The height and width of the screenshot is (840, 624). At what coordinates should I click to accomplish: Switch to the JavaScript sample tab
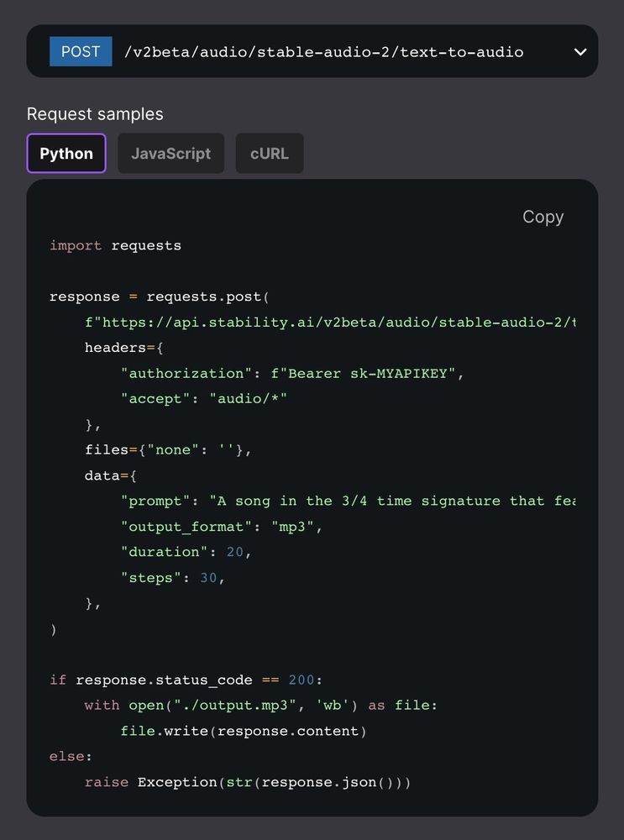pos(170,154)
